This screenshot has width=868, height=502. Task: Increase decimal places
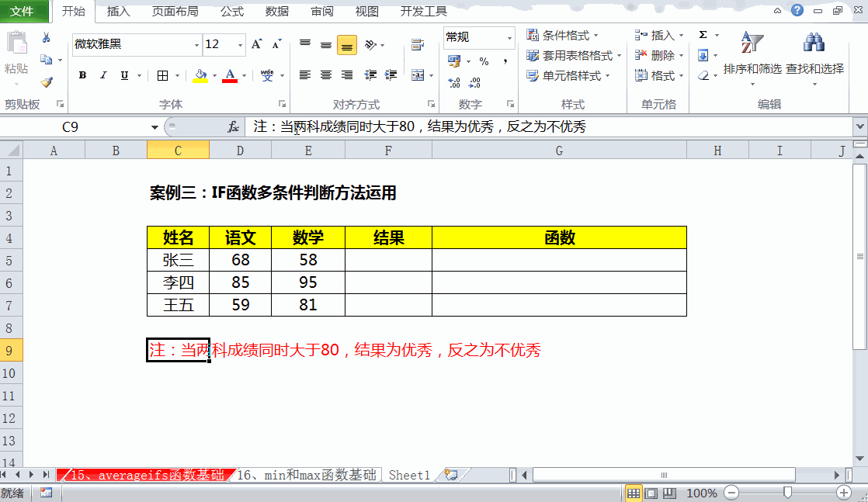click(454, 83)
